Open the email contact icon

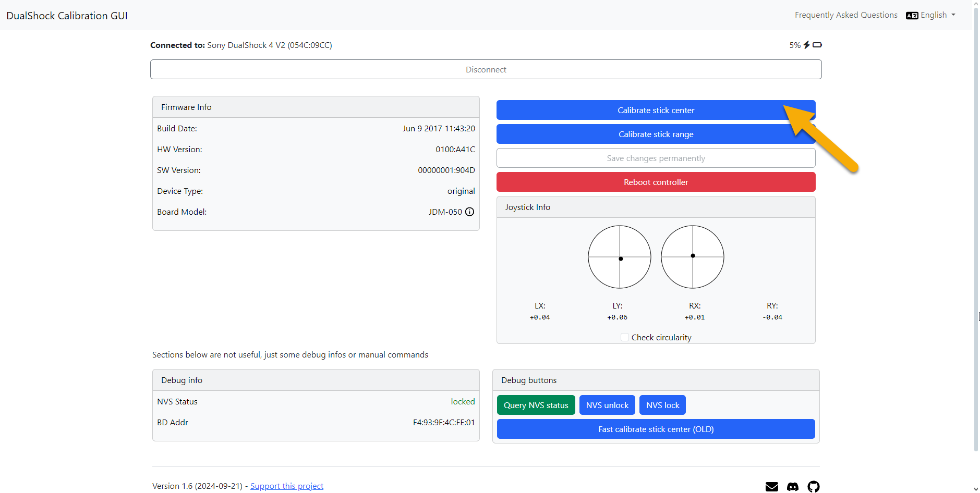(x=771, y=486)
